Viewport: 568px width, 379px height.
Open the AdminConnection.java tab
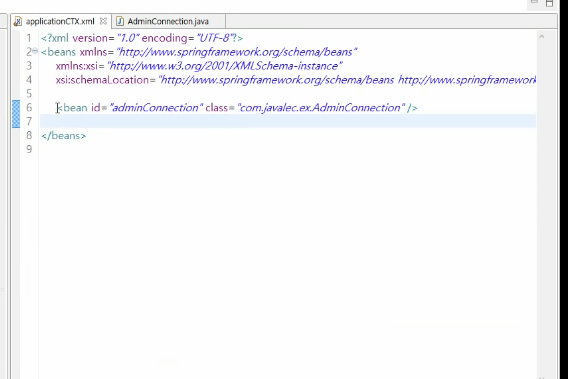168,21
